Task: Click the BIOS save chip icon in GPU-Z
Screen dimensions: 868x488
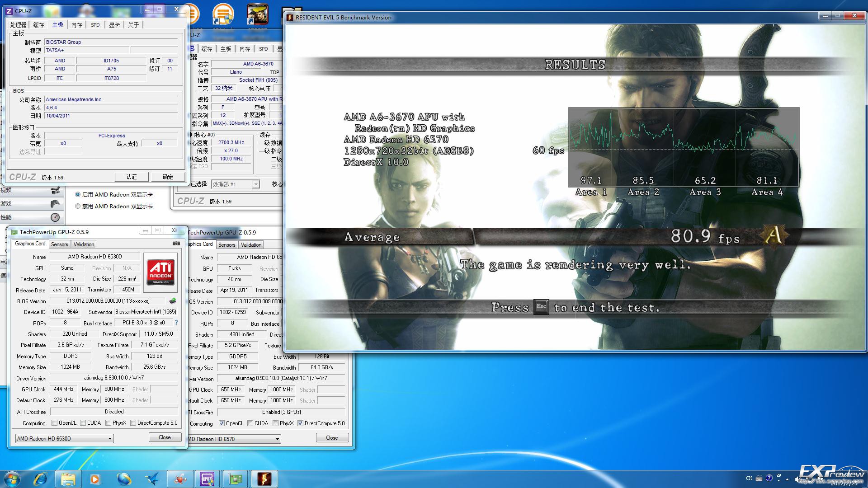Action: [x=173, y=300]
